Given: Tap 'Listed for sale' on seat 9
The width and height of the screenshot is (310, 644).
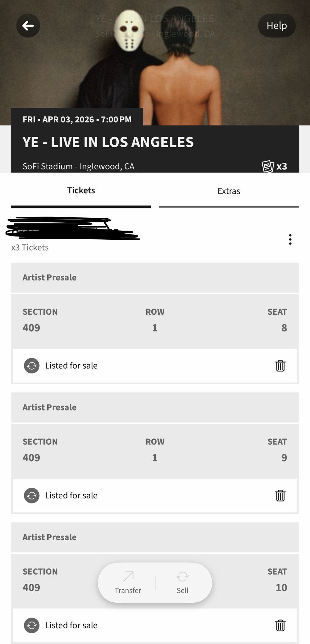Looking at the screenshot, I should [x=71, y=495].
